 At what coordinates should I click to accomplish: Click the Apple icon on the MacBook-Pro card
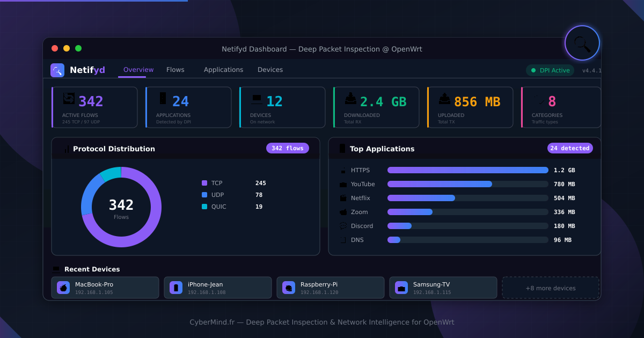pos(63,288)
